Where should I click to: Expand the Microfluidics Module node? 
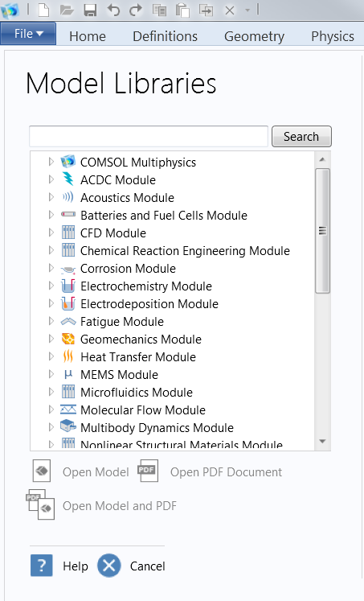(x=51, y=392)
